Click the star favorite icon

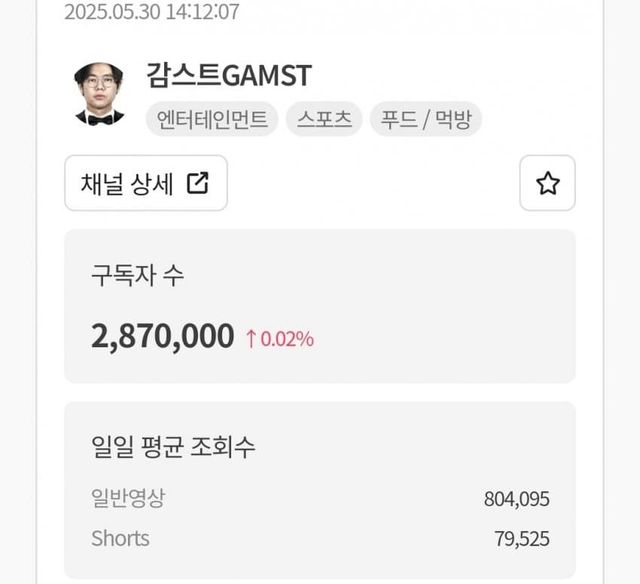[x=547, y=183]
